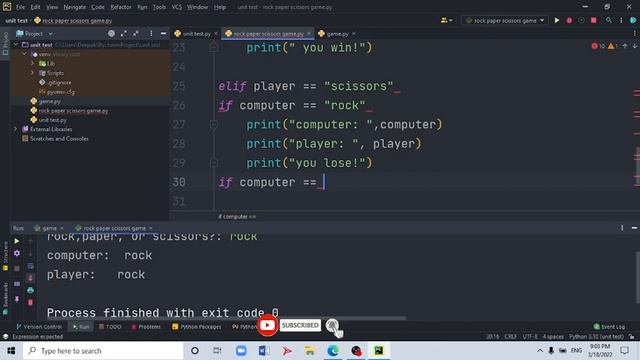
Task: Select game.py in project tree
Action: point(46,101)
